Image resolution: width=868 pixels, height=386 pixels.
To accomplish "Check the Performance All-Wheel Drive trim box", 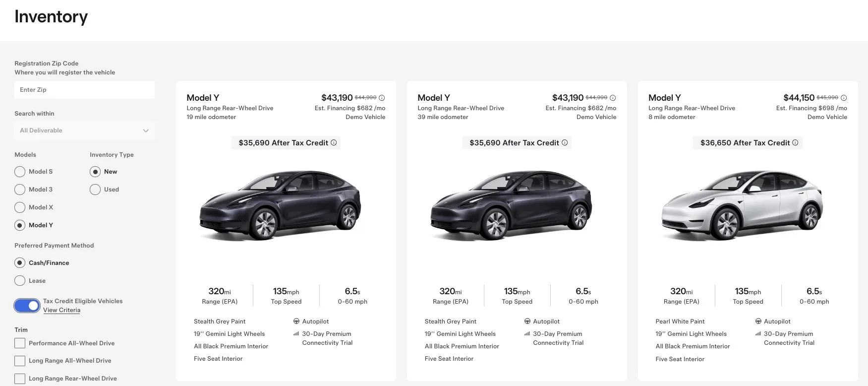I will pos(20,343).
